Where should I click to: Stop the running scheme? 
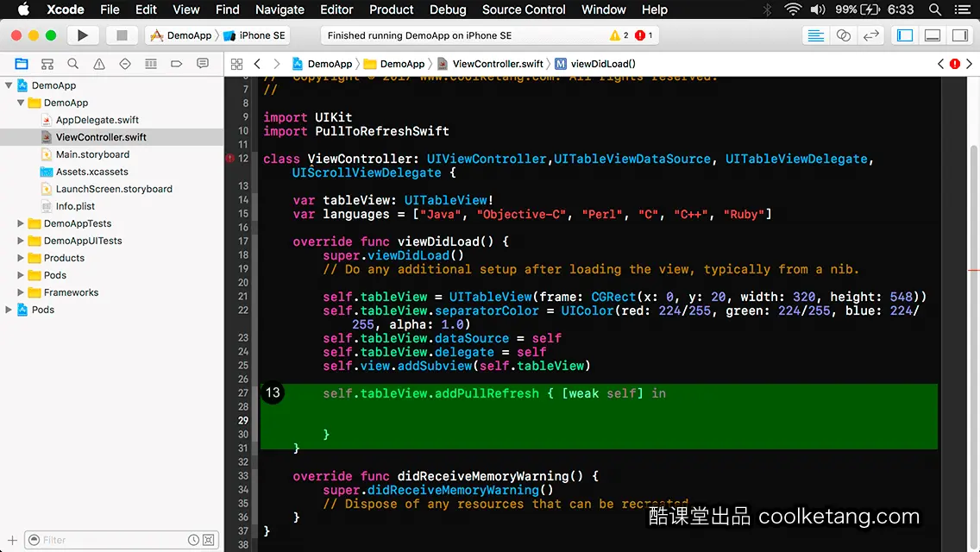point(122,35)
